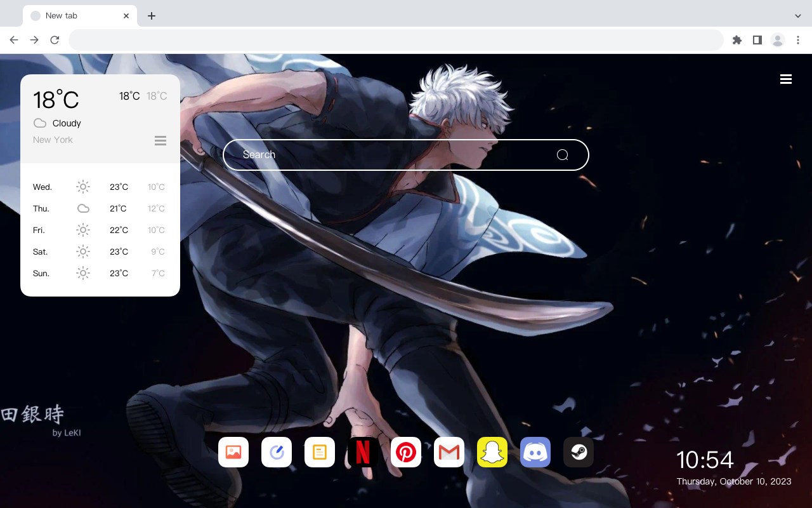Click the large 18°C current temperature
The height and width of the screenshot is (508, 812).
(x=56, y=100)
